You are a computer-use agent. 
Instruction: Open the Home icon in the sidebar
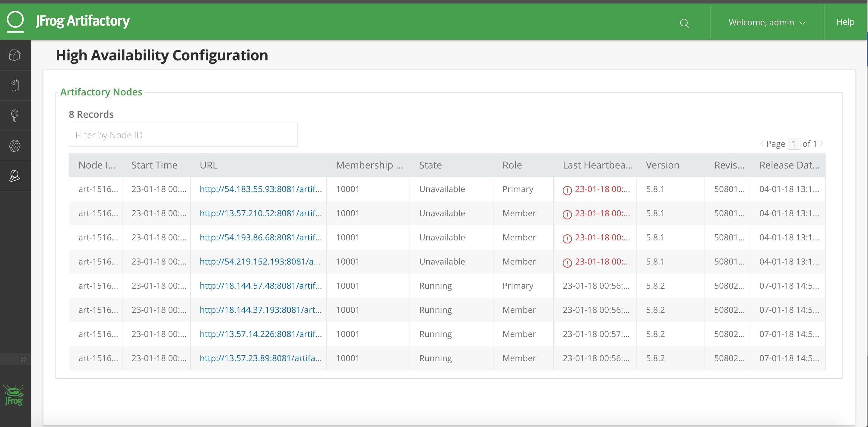click(15, 55)
